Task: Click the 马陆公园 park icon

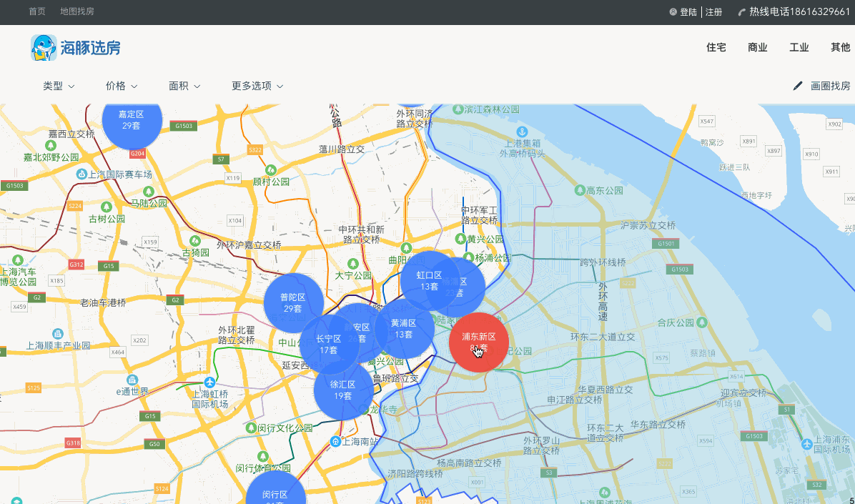Action: click(x=148, y=192)
